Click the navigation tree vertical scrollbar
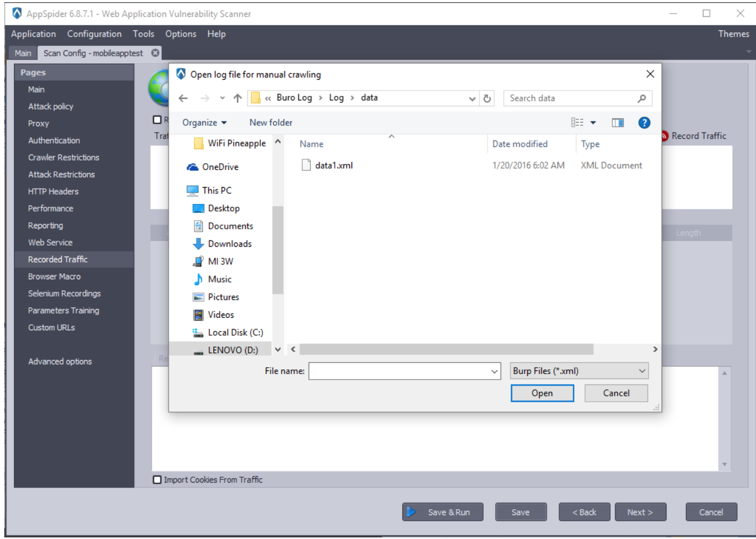 coord(278,249)
